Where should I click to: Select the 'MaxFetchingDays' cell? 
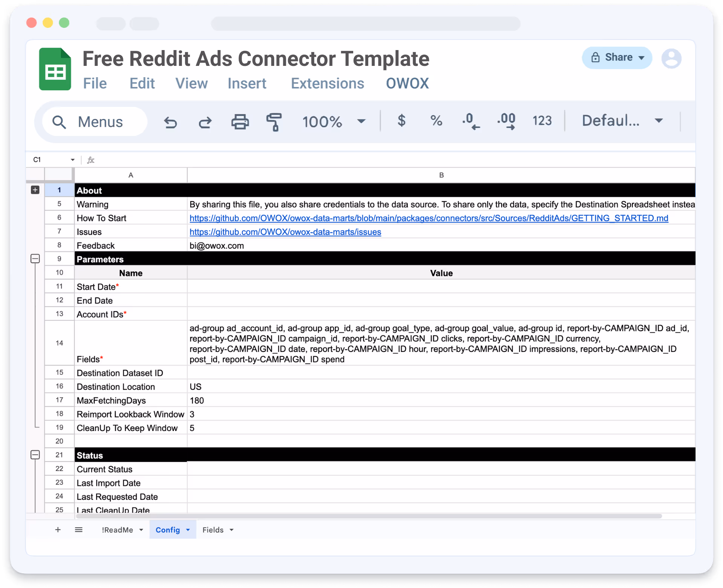click(131, 400)
